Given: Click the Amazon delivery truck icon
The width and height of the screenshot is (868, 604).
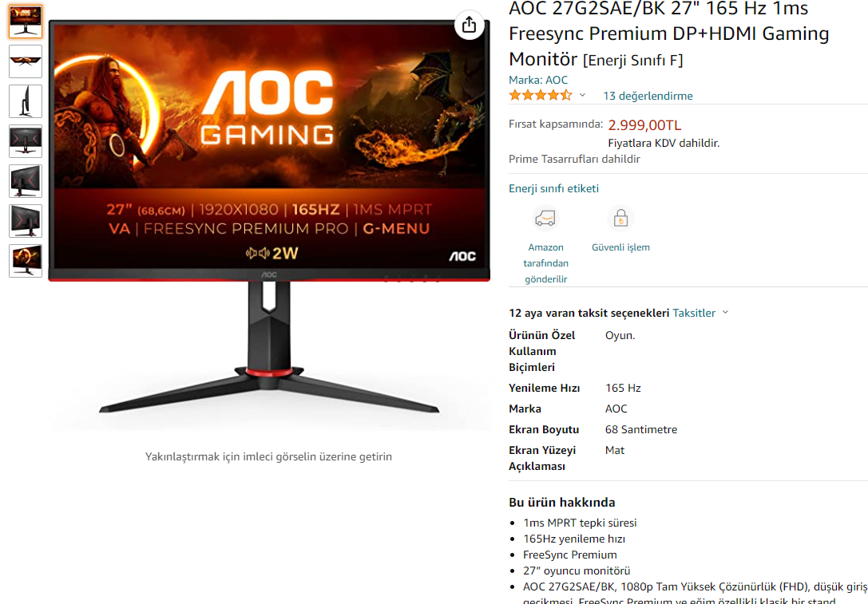Looking at the screenshot, I should click(545, 219).
